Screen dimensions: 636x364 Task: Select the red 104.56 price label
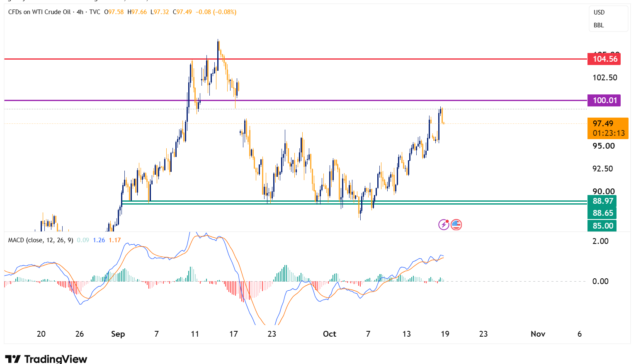(605, 59)
